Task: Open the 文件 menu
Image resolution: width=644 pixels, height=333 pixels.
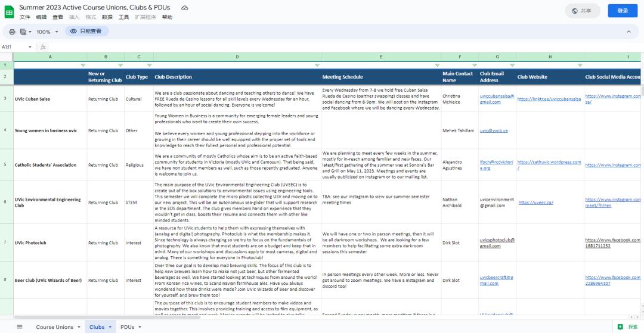Action: 25,17
